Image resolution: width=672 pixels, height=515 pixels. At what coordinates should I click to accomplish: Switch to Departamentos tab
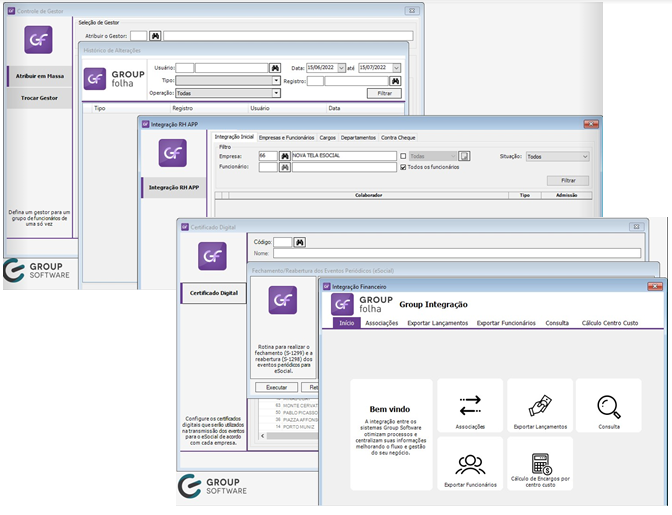coord(358,138)
